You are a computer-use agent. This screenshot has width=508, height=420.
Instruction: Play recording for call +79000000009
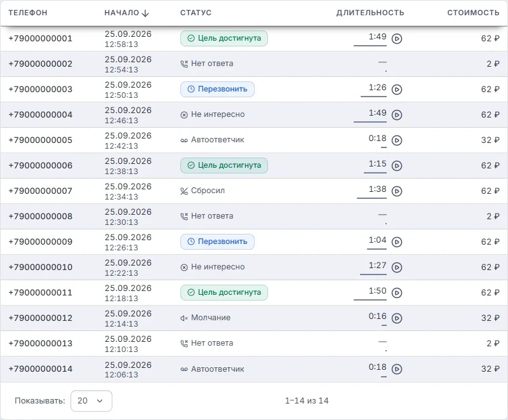(397, 242)
